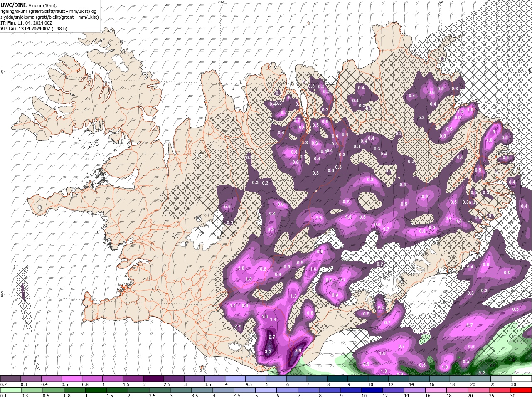Pick the bright pink 0.5 swatch in the top legend row
Image resolution: width=532 pixels, height=399 pixels.
pyautogui.click(x=71, y=379)
